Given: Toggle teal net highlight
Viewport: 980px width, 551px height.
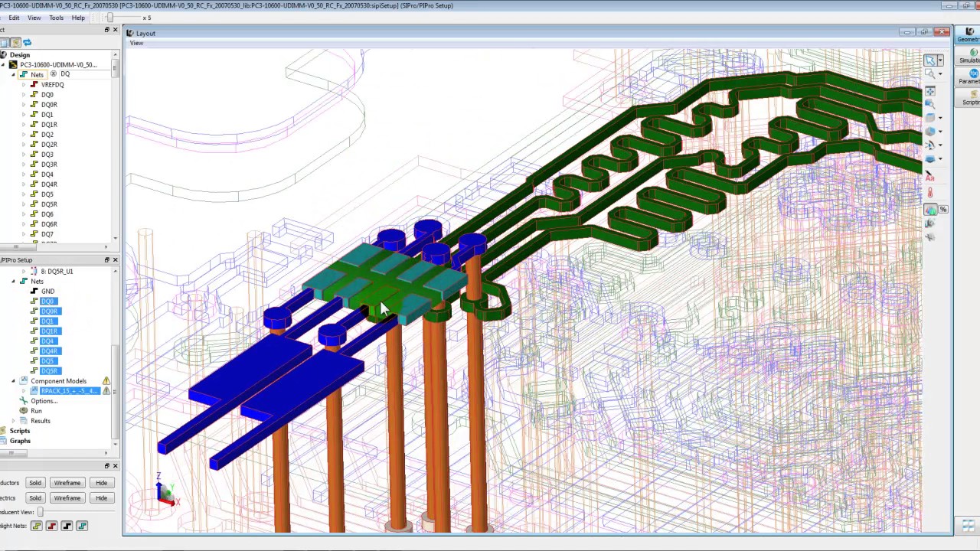Looking at the screenshot, I should [82, 526].
